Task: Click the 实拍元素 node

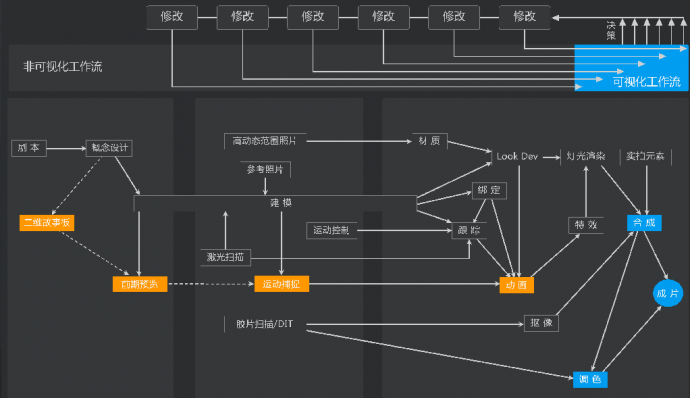Action: 646,156
